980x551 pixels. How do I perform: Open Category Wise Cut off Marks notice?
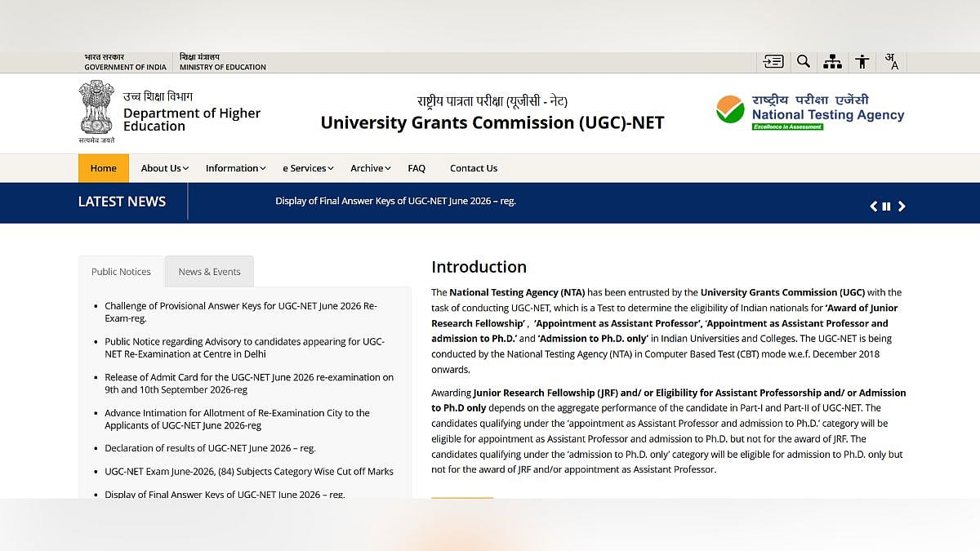point(249,471)
